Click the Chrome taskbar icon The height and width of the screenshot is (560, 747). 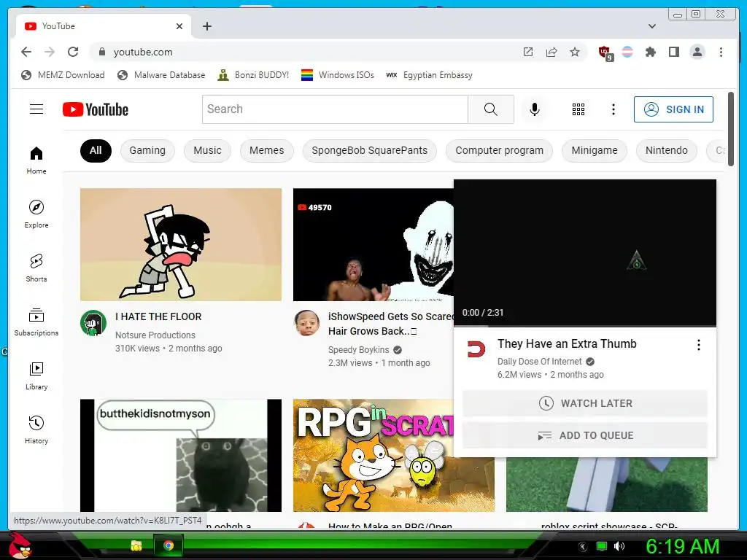(169, 545)
